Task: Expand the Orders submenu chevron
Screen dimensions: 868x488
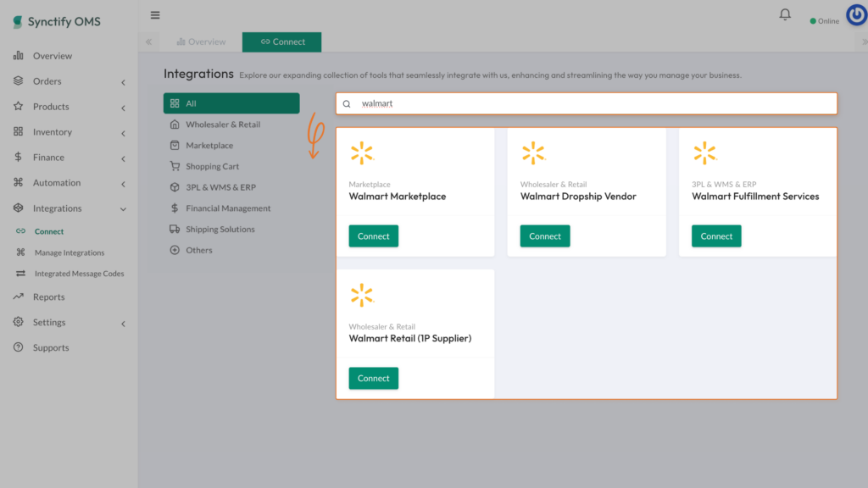Action: click(x=124, y=82)
